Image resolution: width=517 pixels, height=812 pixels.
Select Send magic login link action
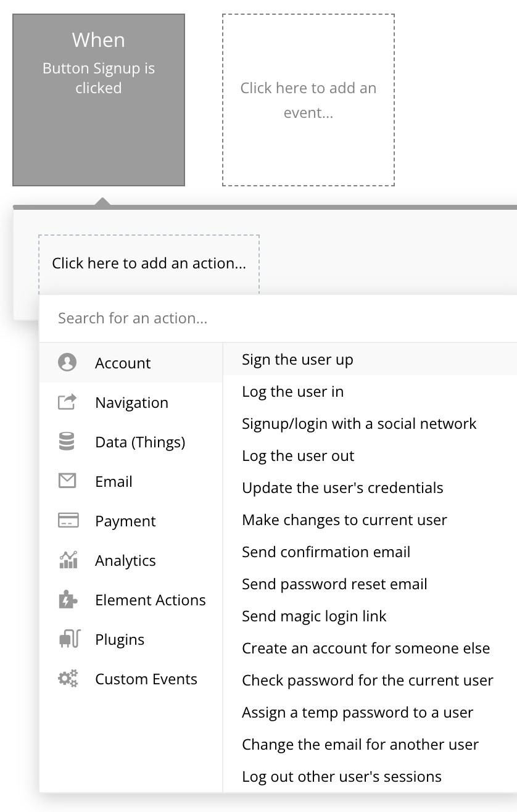point(370,616)
